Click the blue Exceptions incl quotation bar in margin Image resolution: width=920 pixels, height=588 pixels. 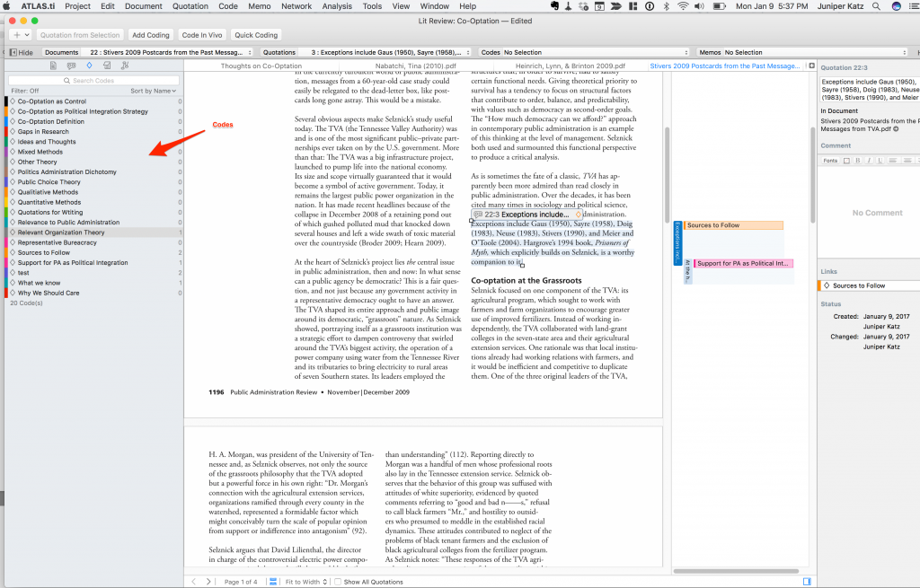click(x=677, y=242)
